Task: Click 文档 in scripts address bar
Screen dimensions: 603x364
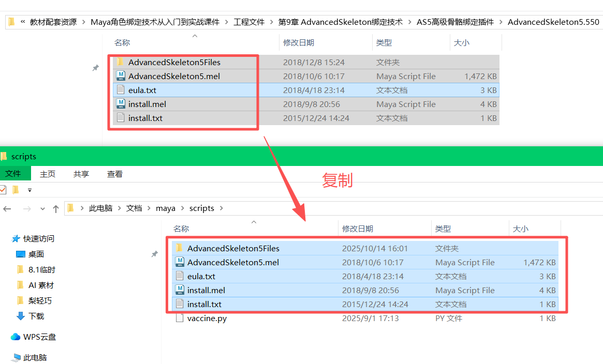Action: [x=134, y=208]
